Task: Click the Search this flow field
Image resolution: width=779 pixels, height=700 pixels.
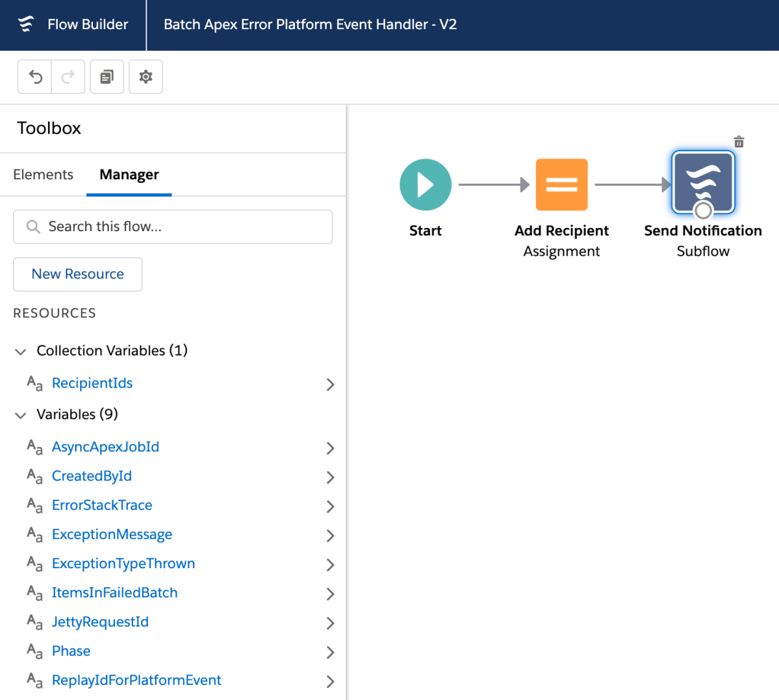Action: coord(173,227)
